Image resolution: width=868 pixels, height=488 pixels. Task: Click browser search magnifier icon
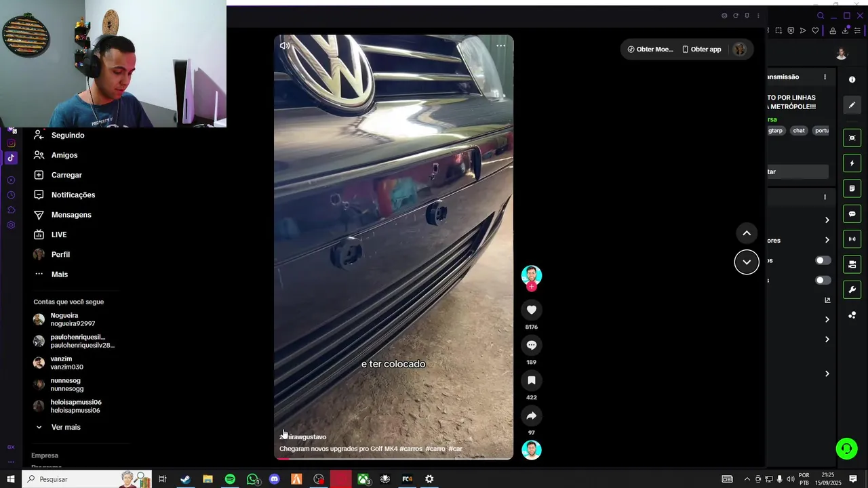[821, 16]
